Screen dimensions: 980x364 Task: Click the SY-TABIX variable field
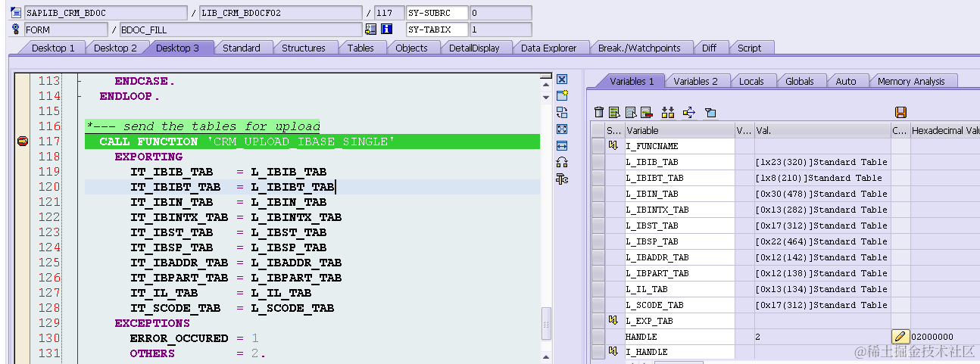436,30
